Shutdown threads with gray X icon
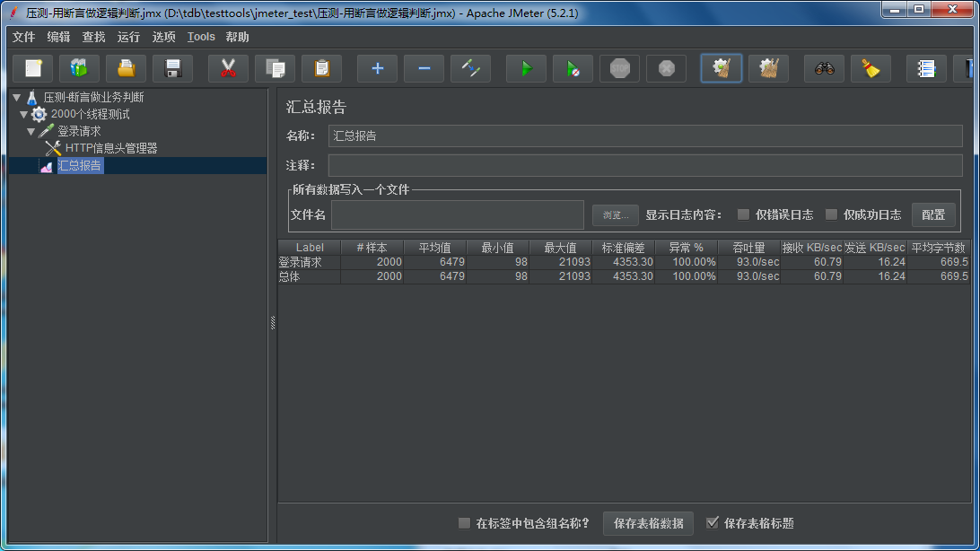Image resolution: width=980 pixels, height=551 pixels. pos(666,68)
